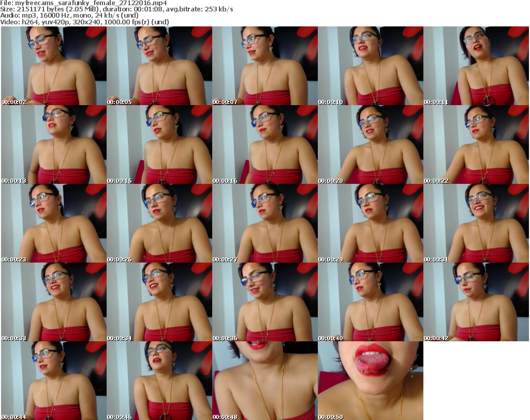Open the frame stamped 00:00:22
The width and height of the screenshot is (530, 420).
476,144
